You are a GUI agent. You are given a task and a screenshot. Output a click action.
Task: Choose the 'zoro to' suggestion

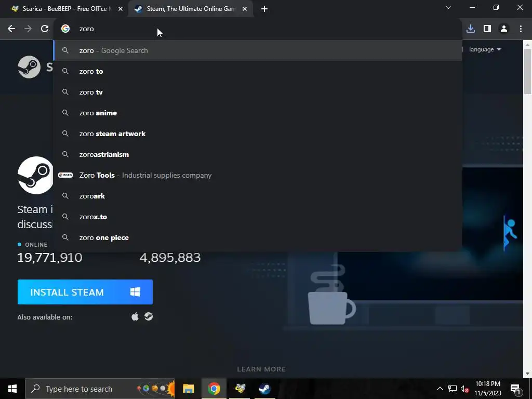click(258, 71)
